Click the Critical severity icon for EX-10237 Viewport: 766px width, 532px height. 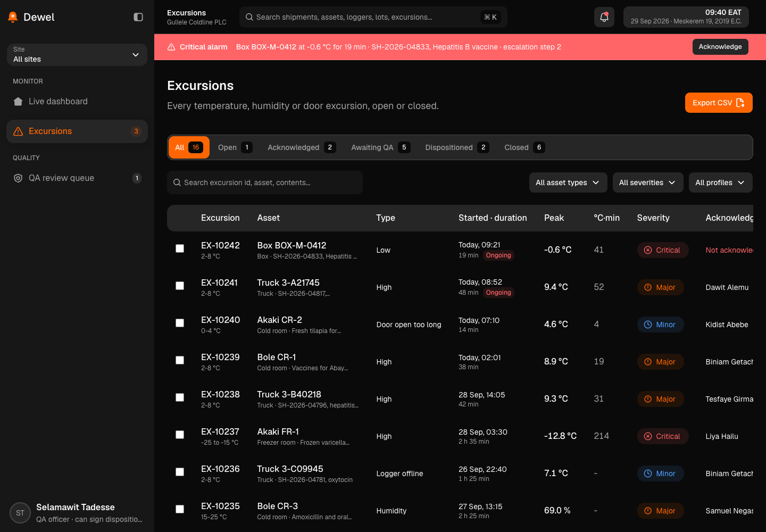pos(648,436)
